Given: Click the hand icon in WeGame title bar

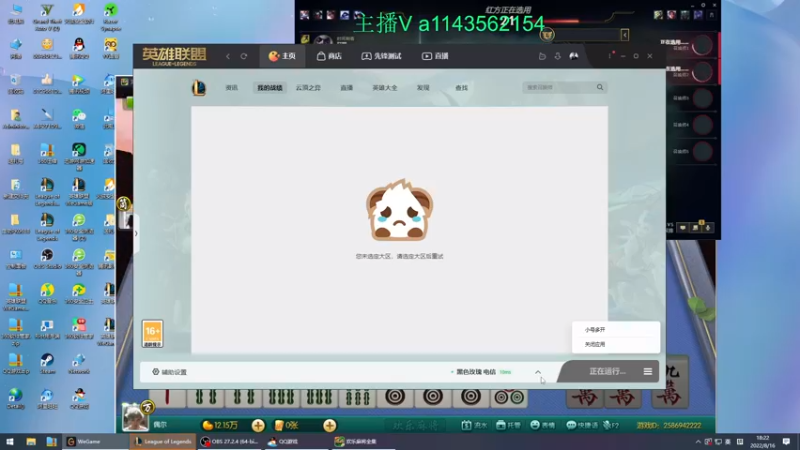Looking at the screenshot, I should pos(542,56).
